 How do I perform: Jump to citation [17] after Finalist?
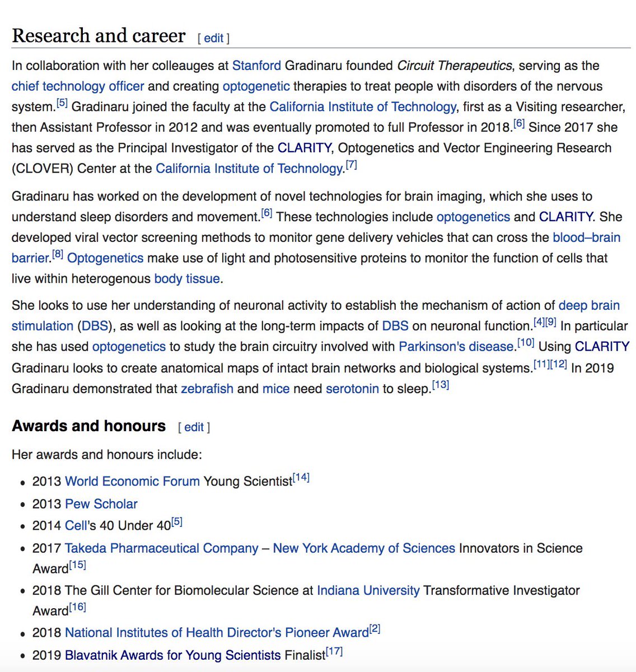click(x=334, y=652)
